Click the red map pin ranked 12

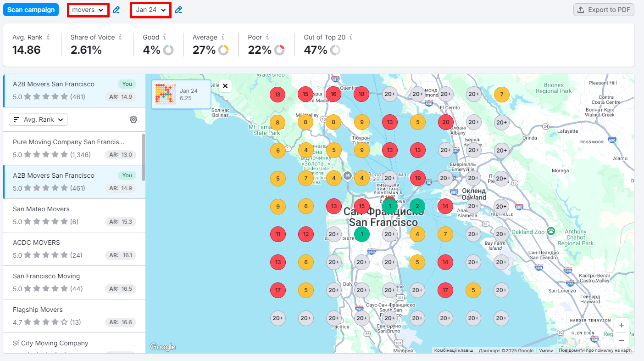click(305, 234)
